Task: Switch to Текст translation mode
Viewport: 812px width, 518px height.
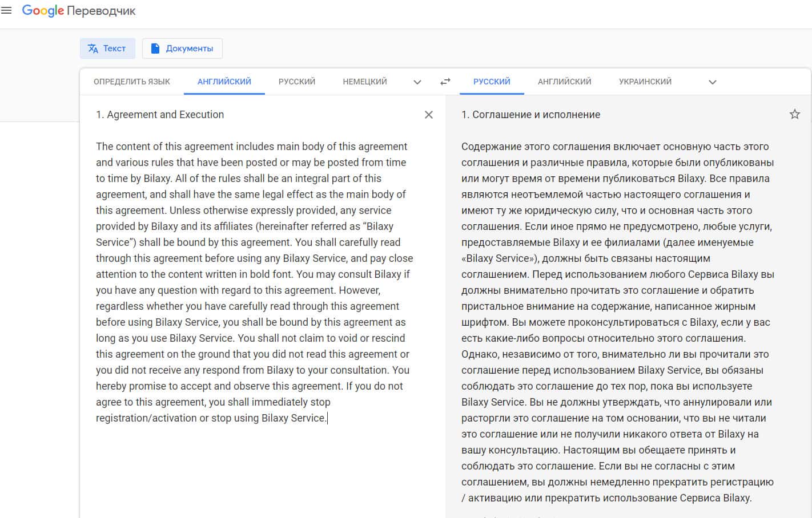Action: click(x=108, y=48)
